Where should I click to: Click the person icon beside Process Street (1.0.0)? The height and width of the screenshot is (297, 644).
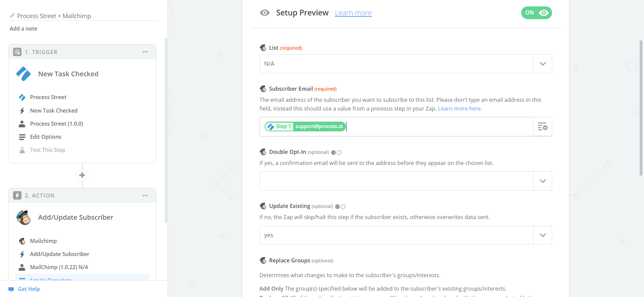pyautogui.click(x=22, y=124)
